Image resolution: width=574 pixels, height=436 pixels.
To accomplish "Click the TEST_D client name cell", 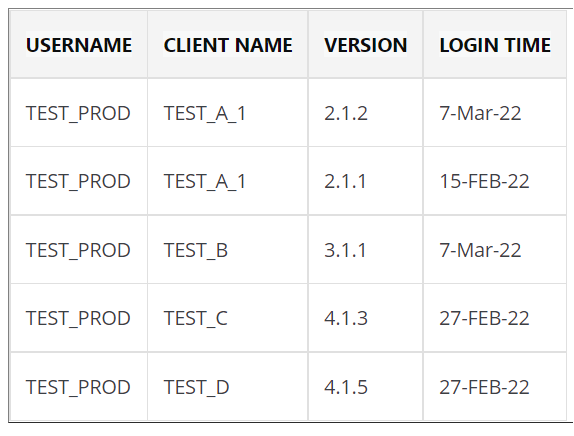I will click(x=228, y=387).
